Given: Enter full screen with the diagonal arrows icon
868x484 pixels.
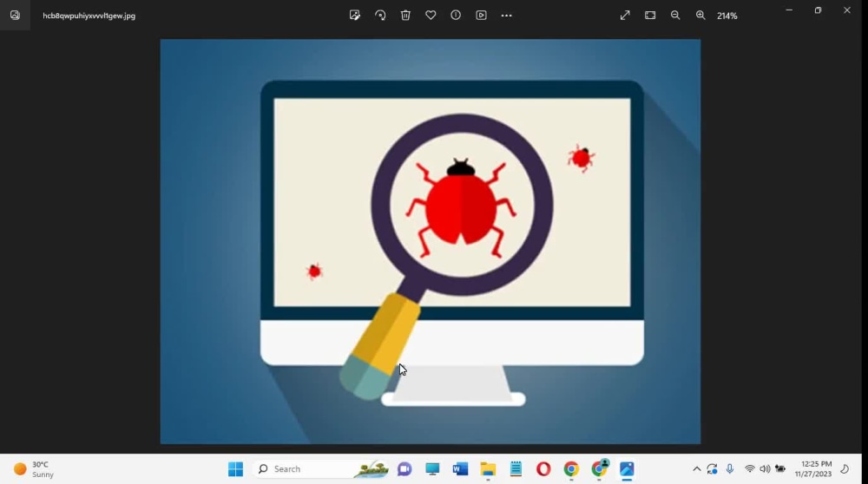Looking at the screenshot, I should [625, 16].
